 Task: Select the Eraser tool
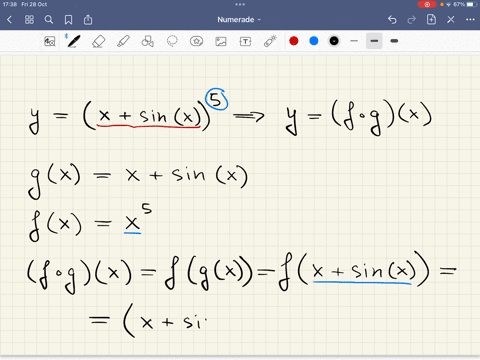[x=98, y=41]
